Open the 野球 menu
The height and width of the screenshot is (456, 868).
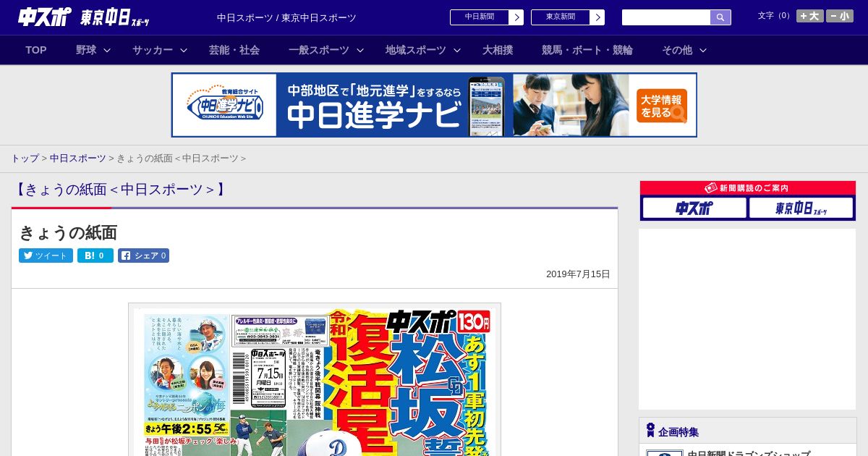tap(86, 50)
